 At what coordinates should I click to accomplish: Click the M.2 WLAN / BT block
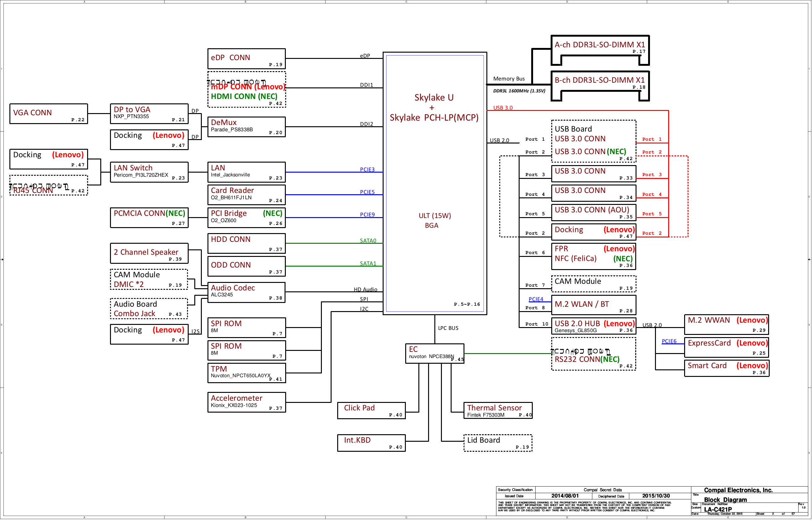594,305
